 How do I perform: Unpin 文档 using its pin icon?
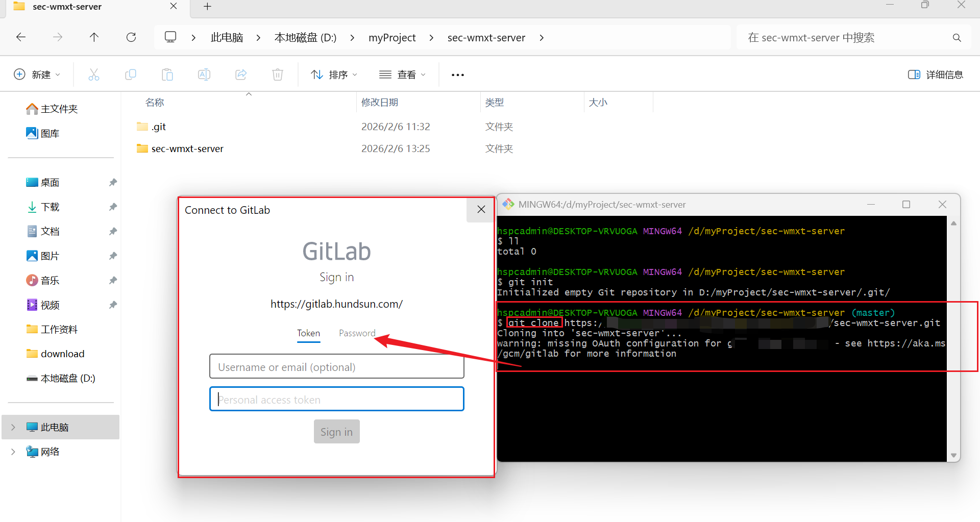click(x=113, y=231)
